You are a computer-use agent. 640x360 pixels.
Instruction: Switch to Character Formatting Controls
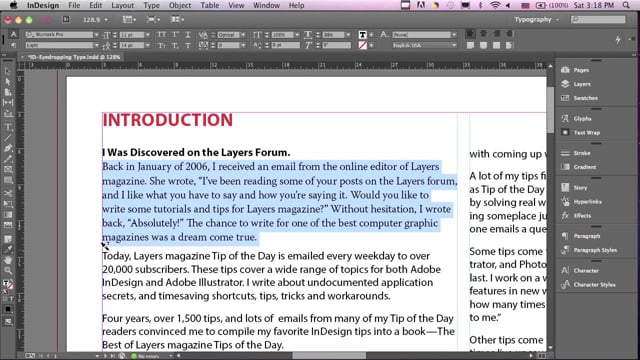(13, 35)
